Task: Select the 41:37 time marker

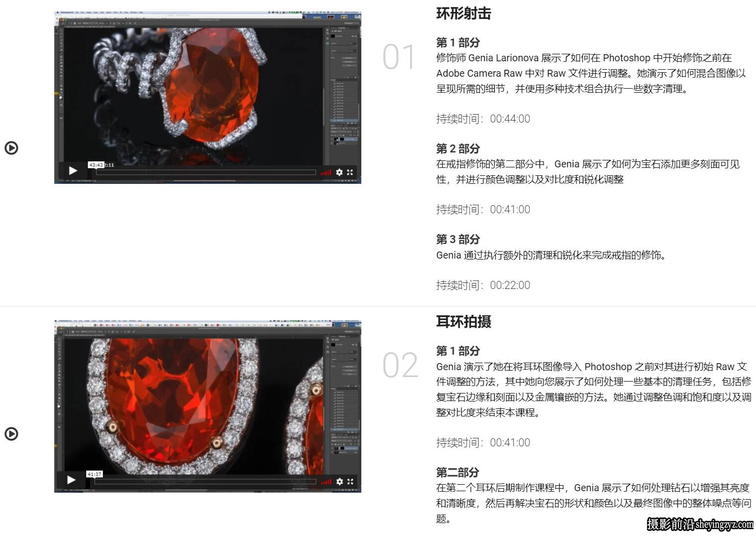Action: (x=95, y=474)
